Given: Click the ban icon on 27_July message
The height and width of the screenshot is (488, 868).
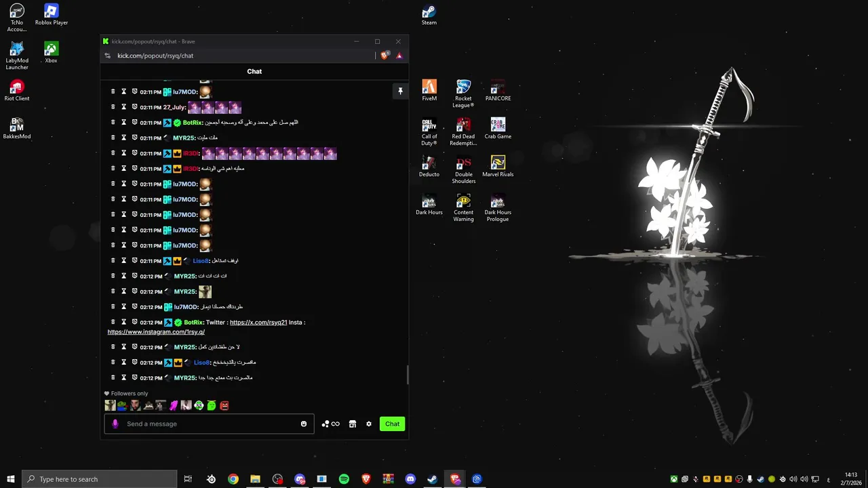Looking at the screenshot, I should click(x=134, y=106).
